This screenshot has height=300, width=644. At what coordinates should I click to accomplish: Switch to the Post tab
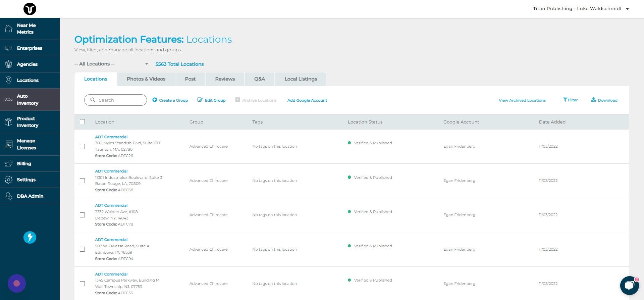pos(190,79)
